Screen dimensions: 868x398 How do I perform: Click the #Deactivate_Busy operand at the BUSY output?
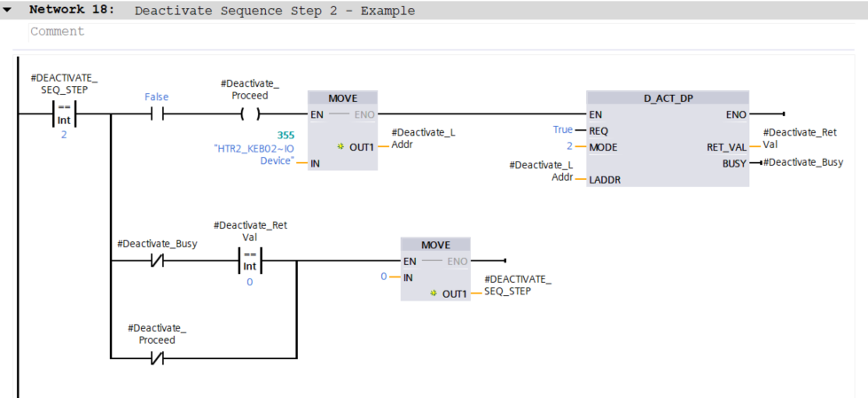point(803,162)
